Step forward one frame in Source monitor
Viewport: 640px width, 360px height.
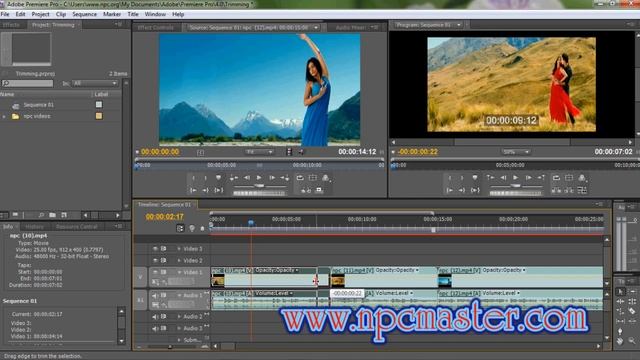(272, 178)
